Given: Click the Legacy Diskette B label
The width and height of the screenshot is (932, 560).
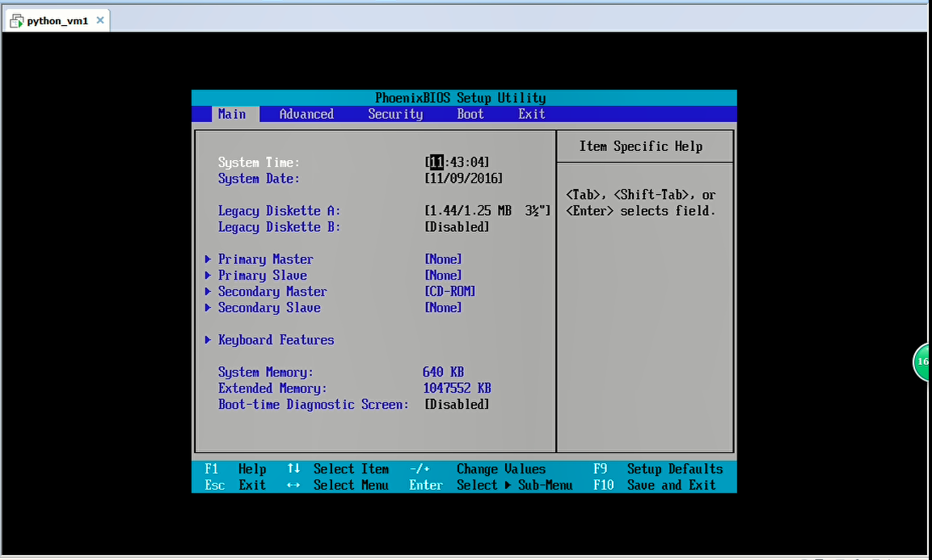Looking at the screenshot, I should click(x=280, y=227).
